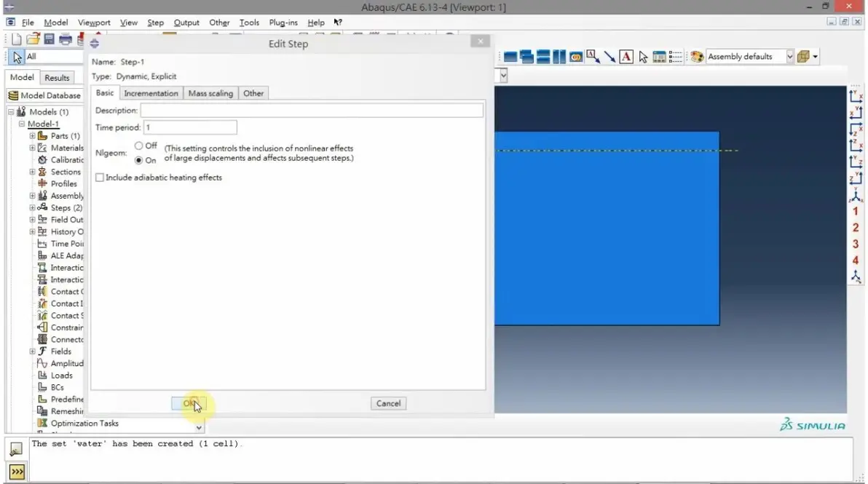Click the Tile Horizontally viewports icon
The height and width of the screenshot is (484, 868).
coord(544,57)
